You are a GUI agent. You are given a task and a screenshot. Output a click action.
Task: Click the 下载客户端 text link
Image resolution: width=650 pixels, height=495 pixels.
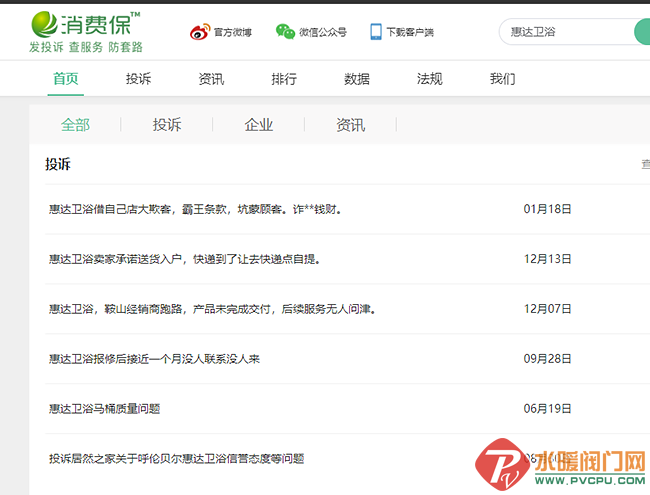tap(410, 32)
